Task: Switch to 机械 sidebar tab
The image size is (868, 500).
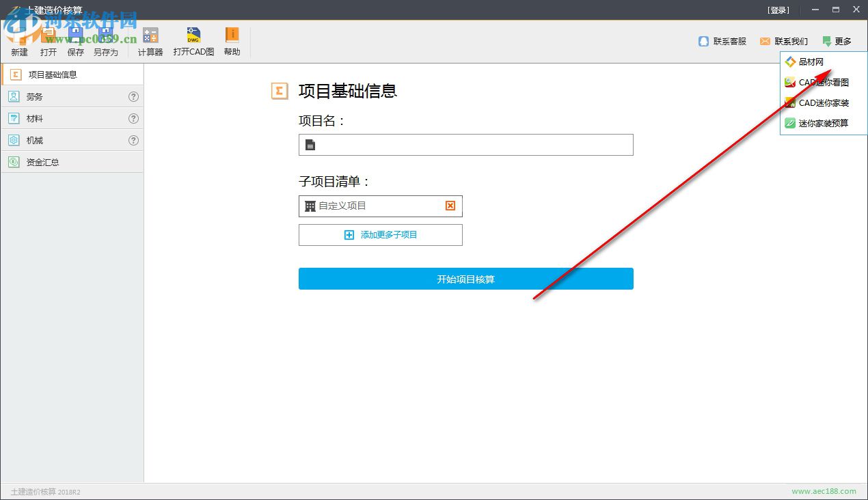Action: [72, 141]
